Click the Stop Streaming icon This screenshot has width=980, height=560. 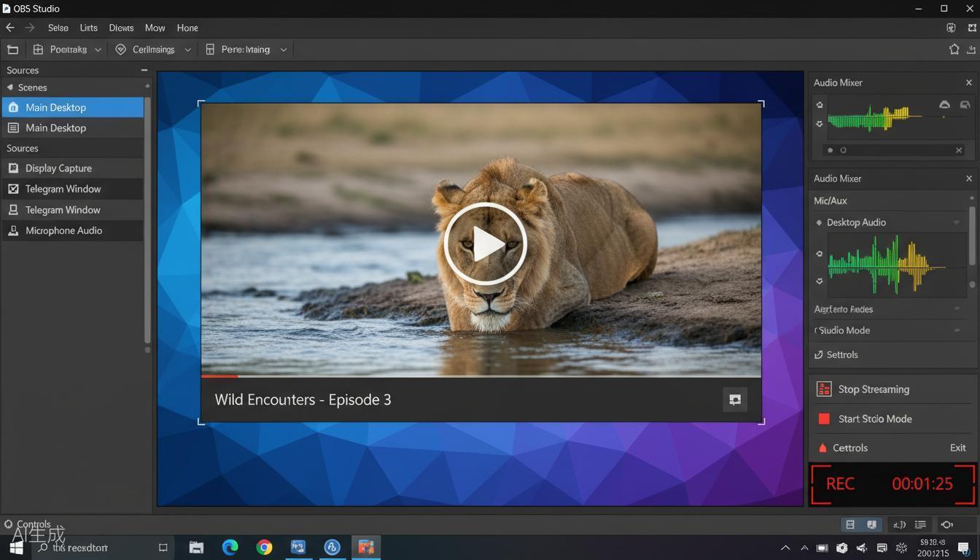point(824,389)
